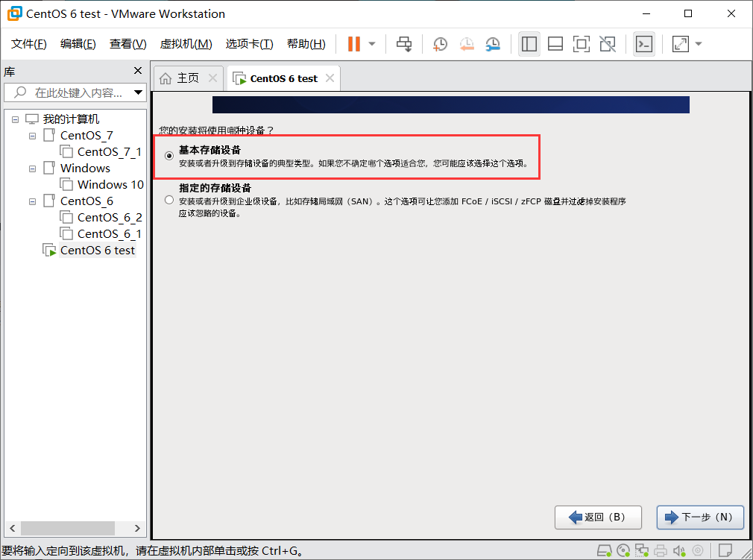
Task: Click the CD/DVD drive status icon
Action: [623, 550]
